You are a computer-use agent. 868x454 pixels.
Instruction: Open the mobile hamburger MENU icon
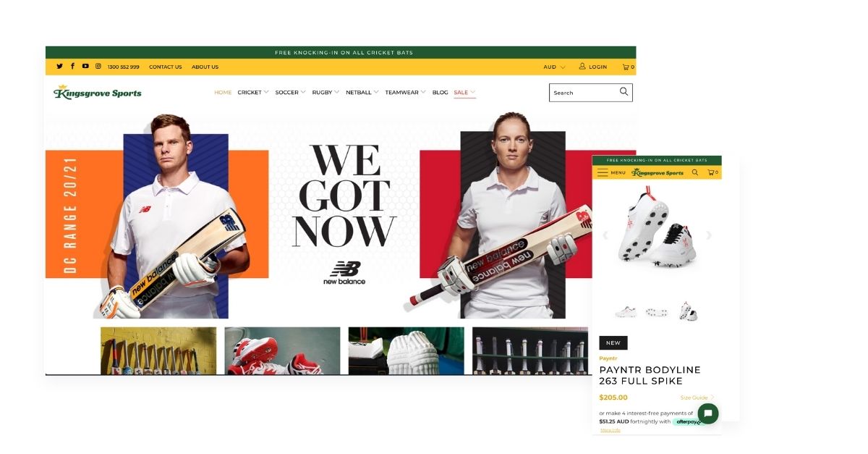pyautogui.click(x=603, y=173)
